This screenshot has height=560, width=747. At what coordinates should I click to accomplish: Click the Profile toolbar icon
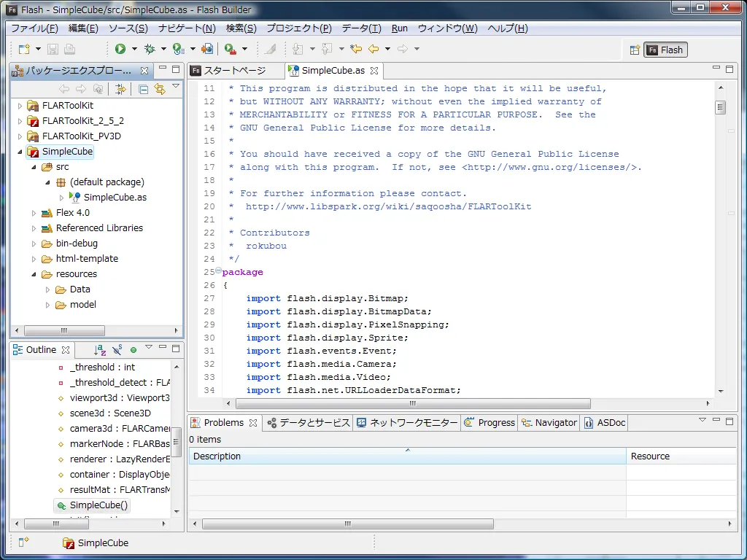178,49
